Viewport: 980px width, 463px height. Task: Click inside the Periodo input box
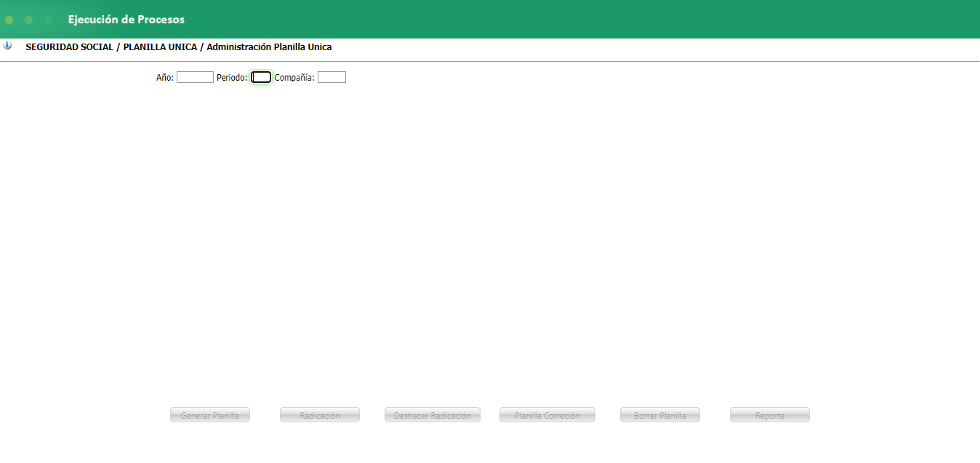261,77
